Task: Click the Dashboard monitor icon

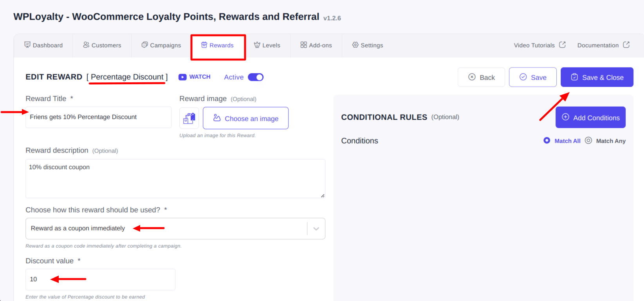Action: [27, 45]
